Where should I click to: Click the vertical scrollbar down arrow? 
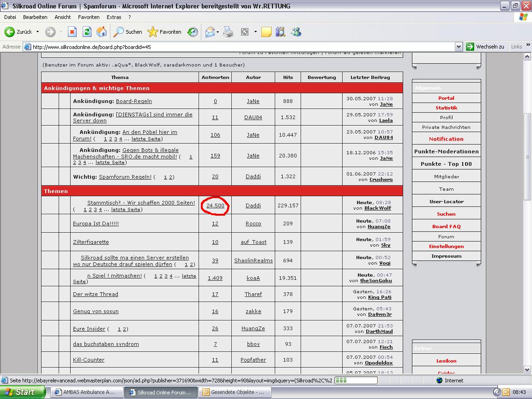coord(527,369)
